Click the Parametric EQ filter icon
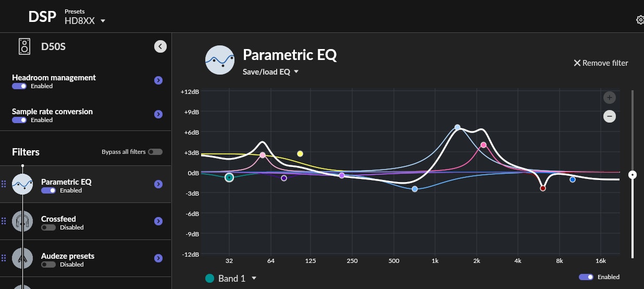 pyautogui.click(x=22, y=184)
